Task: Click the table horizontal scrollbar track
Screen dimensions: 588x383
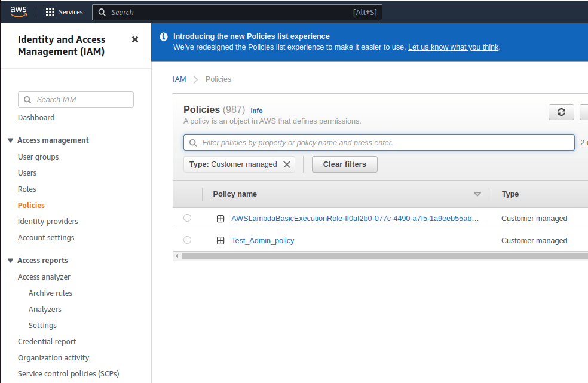Action: tap(384, 256)
